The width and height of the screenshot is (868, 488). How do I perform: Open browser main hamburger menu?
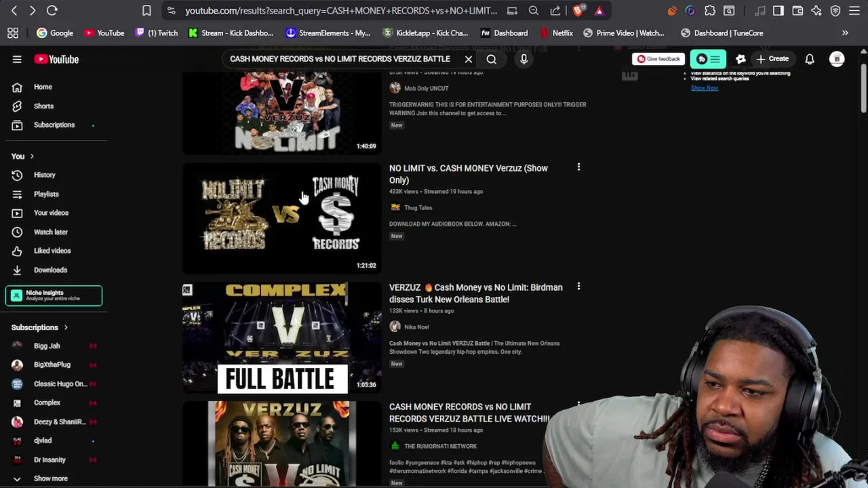click(x=854, y=11)
